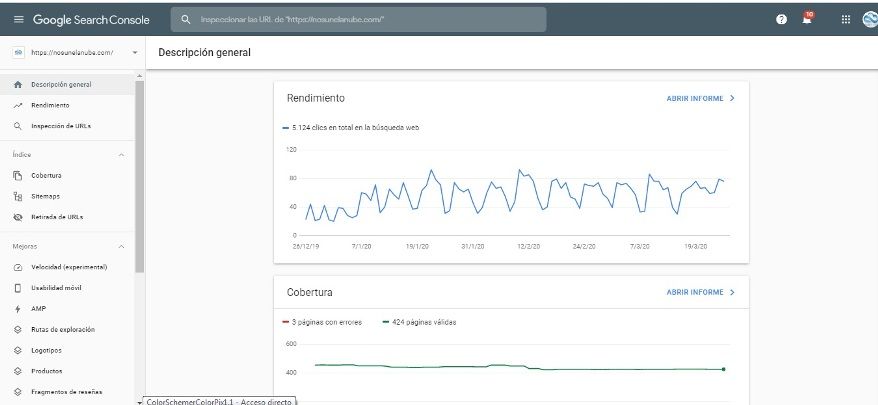The height and width of the screenshot is (405, 878).
Task: Click the '5.124 clics en total' legend
Action: pos(351,128)
